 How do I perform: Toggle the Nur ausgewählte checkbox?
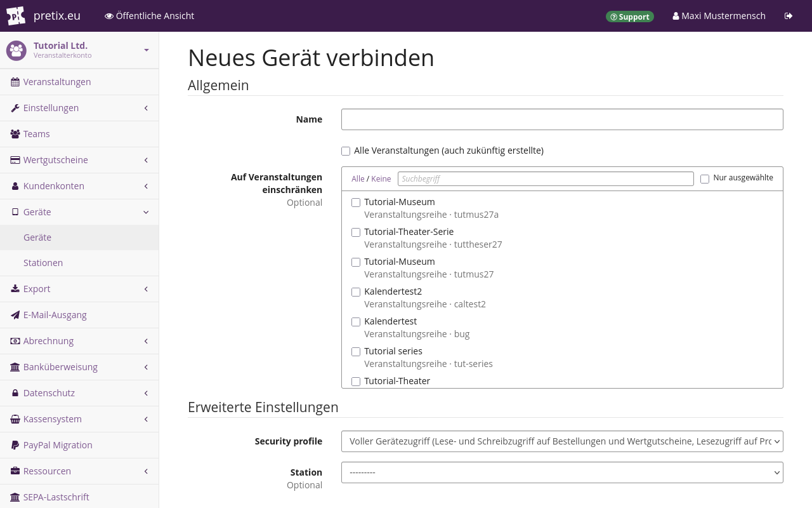click(705, 179)
